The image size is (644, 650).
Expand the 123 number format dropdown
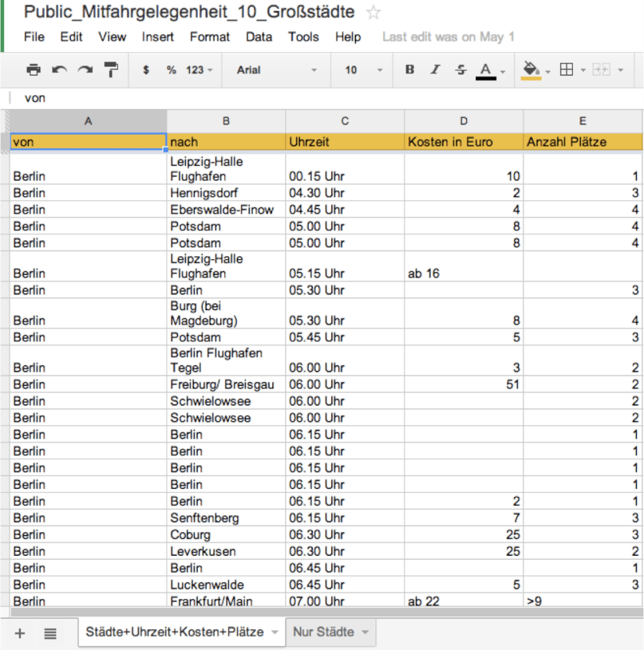coord(199,70)
